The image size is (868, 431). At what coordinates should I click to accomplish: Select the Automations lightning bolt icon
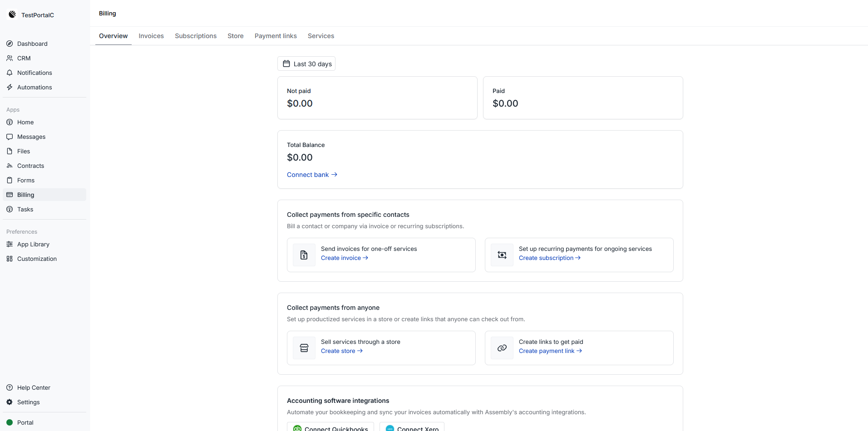pos(10,87)
